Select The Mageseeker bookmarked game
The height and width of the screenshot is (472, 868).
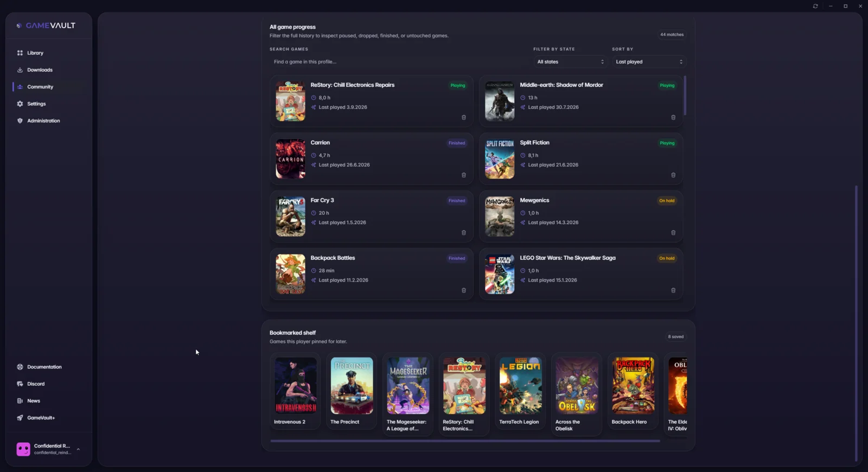(x=408, y=394)
